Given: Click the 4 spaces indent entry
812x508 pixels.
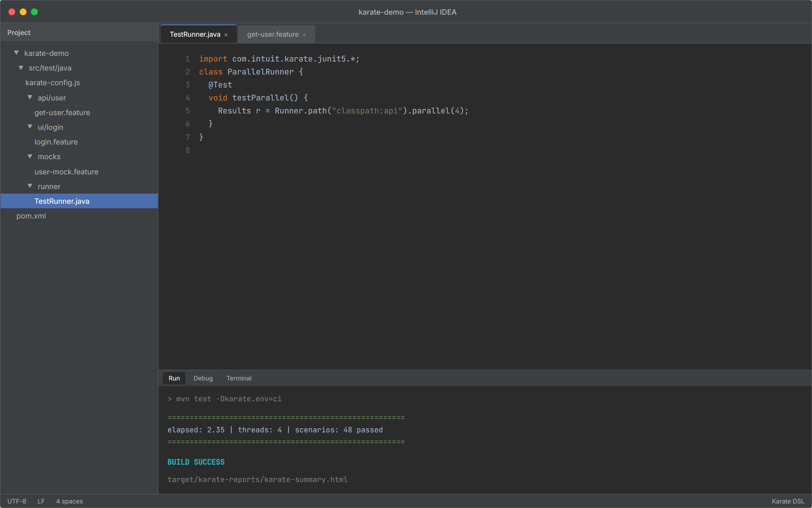Looking at the screenshot, I should 69,501.
